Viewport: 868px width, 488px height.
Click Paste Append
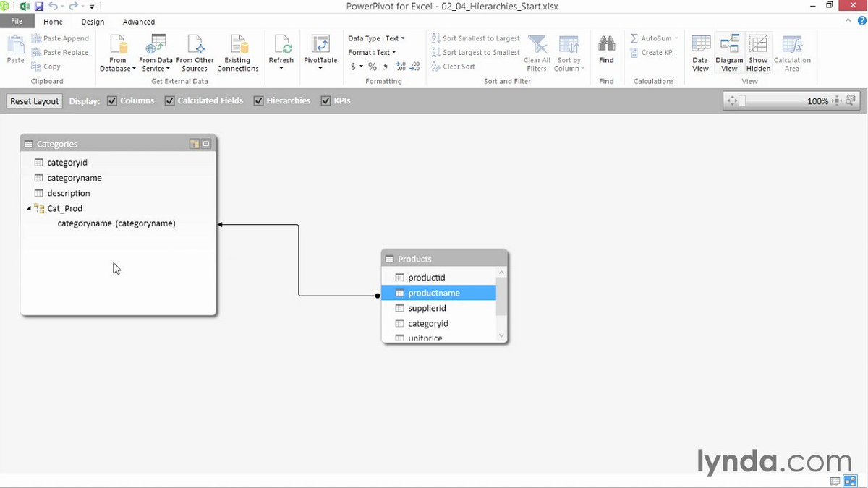coord(60,38)
